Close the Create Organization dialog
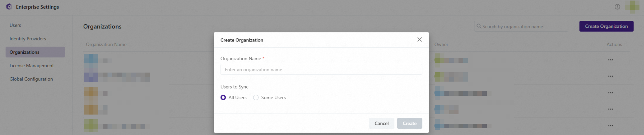644x135 pixels. tap(419, 40)
